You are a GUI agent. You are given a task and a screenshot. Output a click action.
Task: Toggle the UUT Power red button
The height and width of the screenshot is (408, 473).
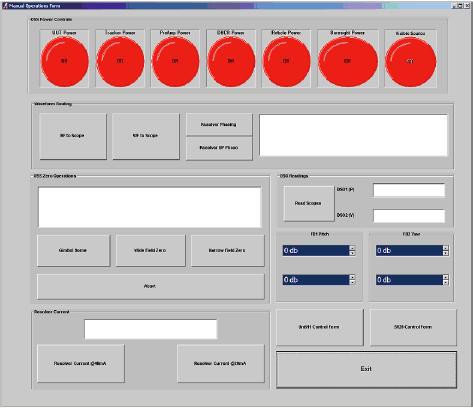click(x=65, y=61)
